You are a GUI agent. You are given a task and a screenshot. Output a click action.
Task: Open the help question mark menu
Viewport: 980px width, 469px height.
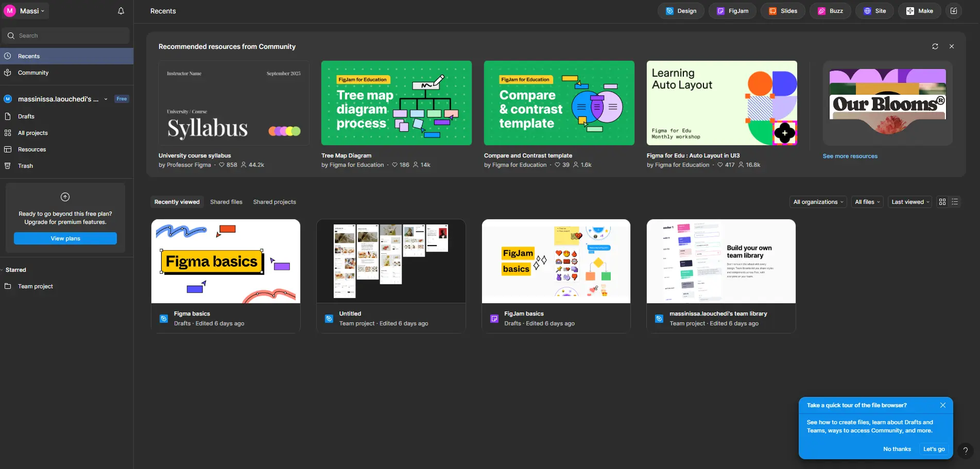point(966,451)
